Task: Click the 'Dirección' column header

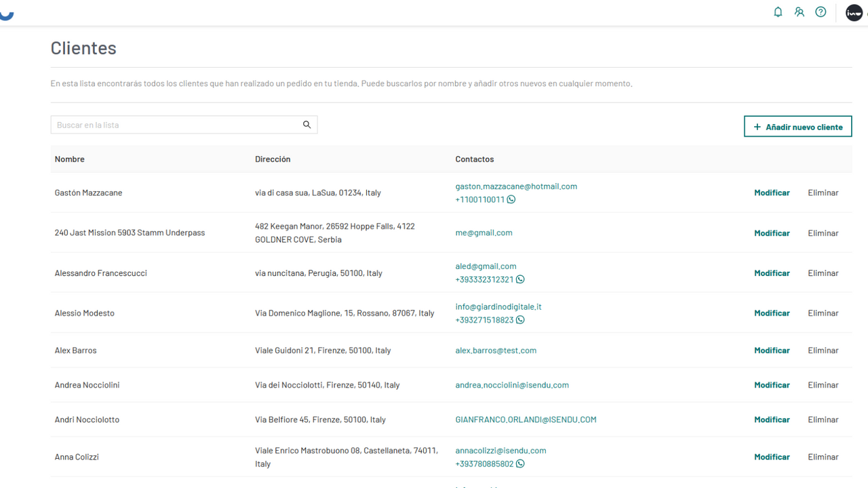Action: (273, 159)
